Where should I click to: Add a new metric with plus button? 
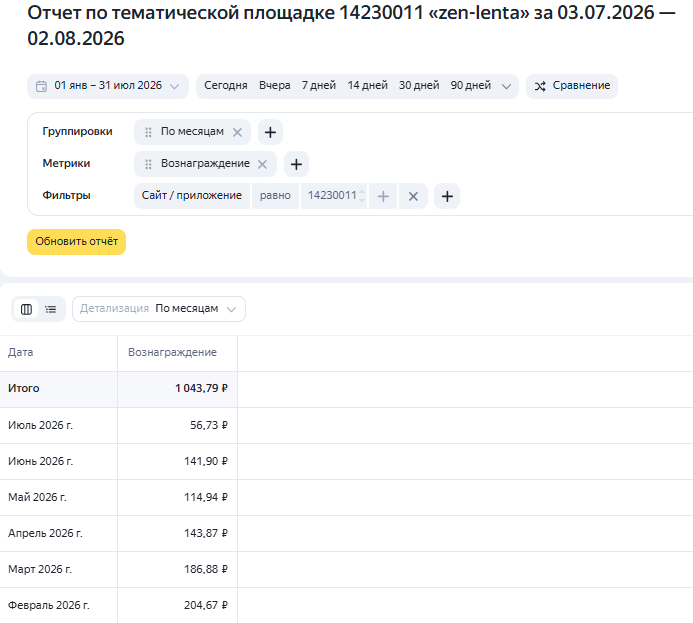[x=296, y=164]
